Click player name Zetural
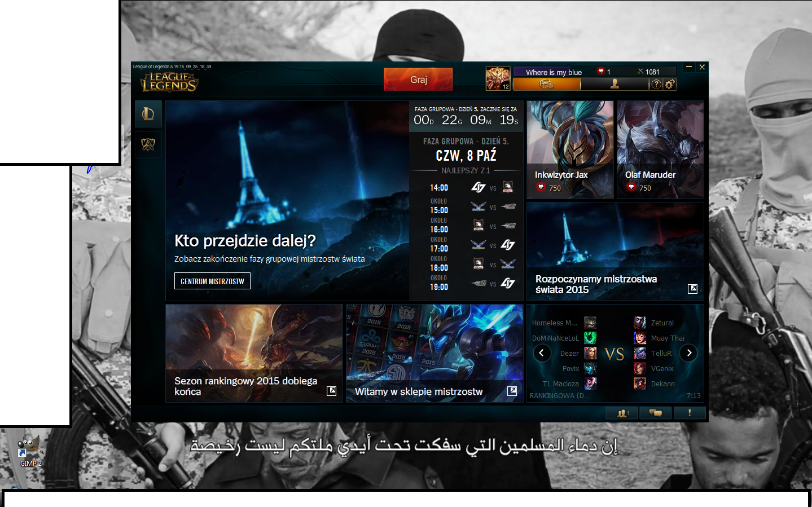The height and width of the screenshot is (507, 812). click(x=662, y=323)
